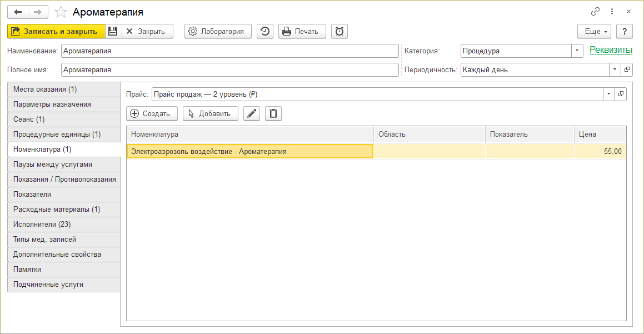Click Записать и закрыть button

(x=56, y=31)
